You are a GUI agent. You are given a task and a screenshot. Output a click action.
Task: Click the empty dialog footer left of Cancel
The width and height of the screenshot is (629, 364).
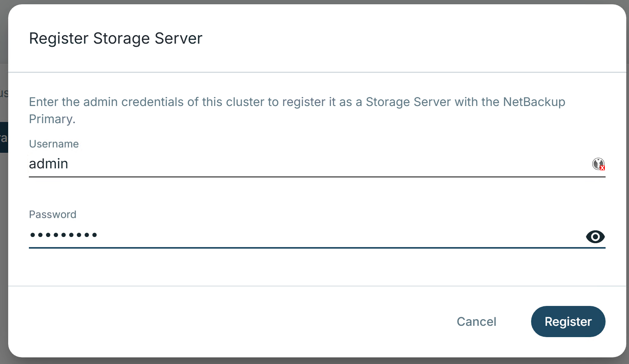click(x=234, y=322)
